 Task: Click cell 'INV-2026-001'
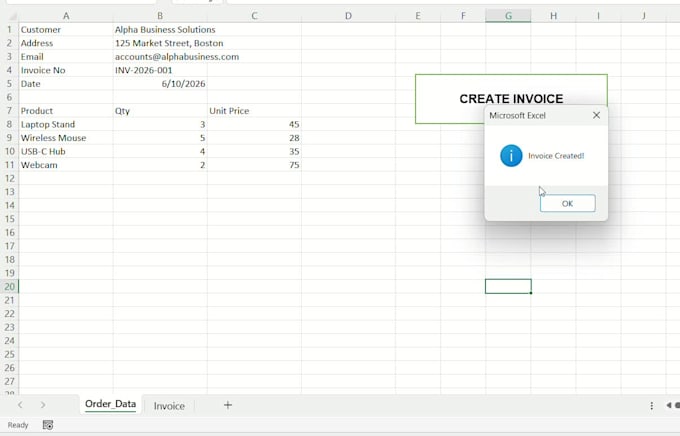(x=160, y=70)
